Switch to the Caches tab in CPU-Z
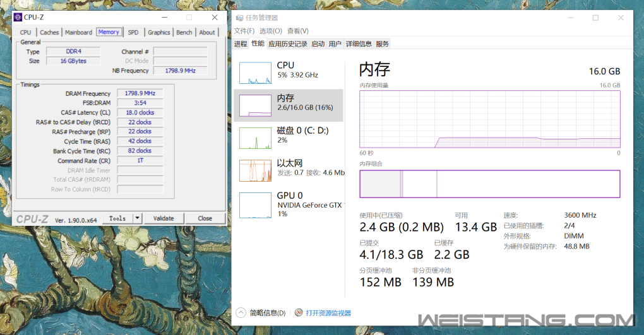Screen dimensions: 644x335 [49, 32]
